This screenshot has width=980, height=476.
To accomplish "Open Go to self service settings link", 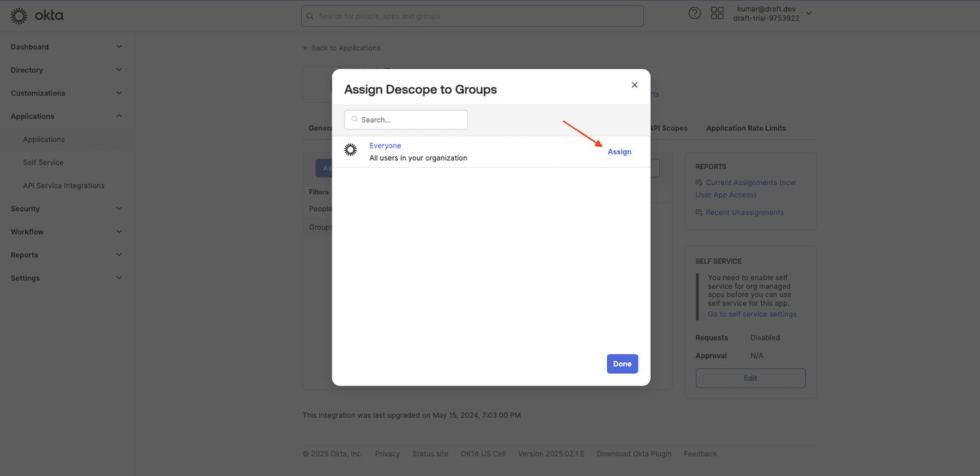I will (x=752, y=313).
